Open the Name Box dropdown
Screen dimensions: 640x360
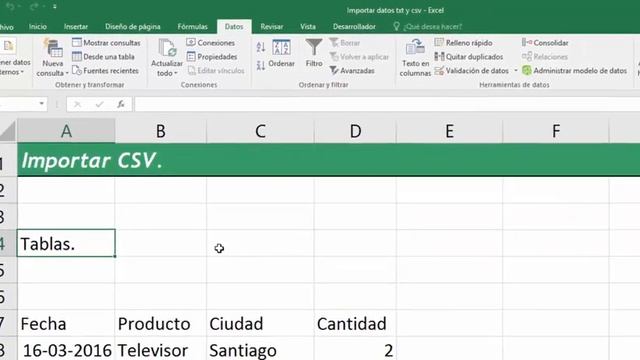41,104
